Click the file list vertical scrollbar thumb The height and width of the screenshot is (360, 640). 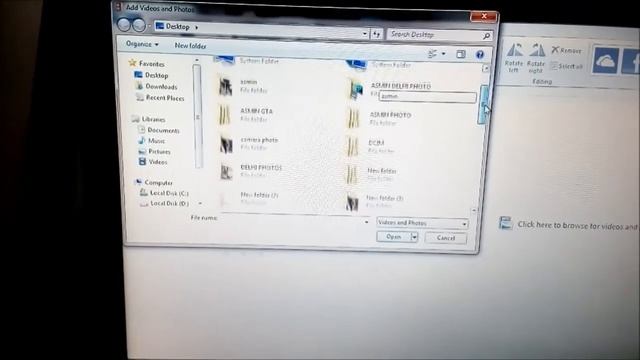483,104
